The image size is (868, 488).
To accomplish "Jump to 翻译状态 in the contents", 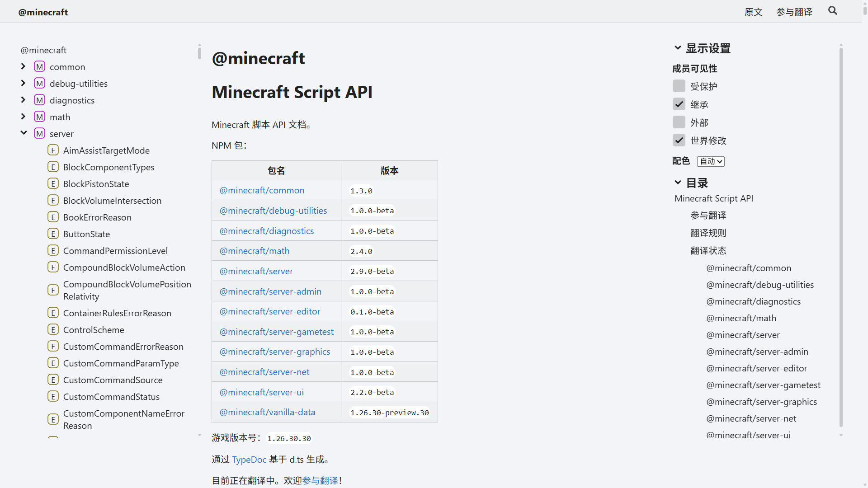I will click(x=708, y=251).
